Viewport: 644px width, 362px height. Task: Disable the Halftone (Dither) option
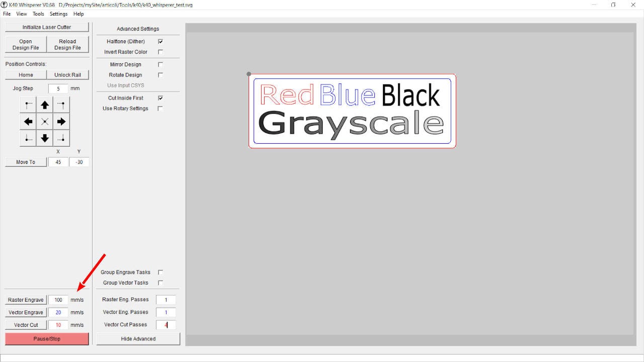point(160,41)
